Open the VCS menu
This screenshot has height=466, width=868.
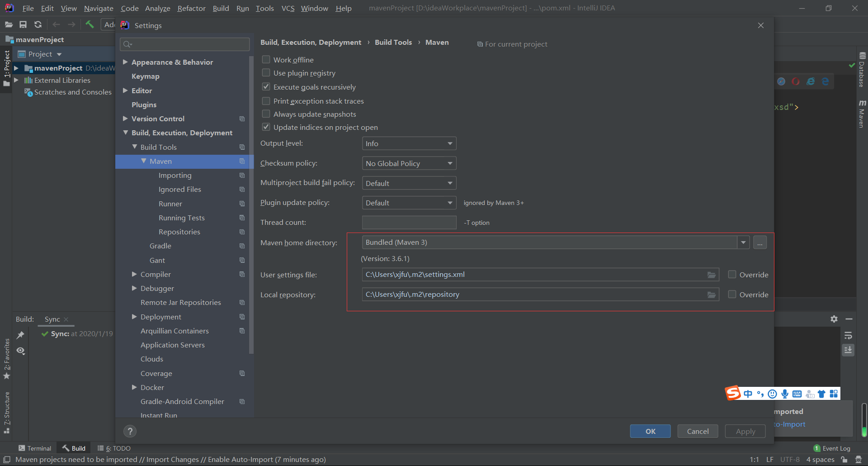(x=288, y=8)
